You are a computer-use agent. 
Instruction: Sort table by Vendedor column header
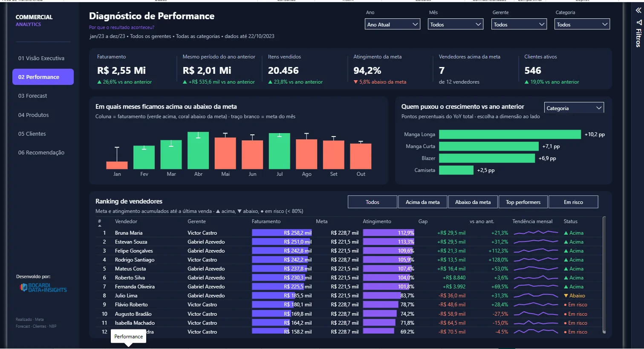(x=126, y=221)
